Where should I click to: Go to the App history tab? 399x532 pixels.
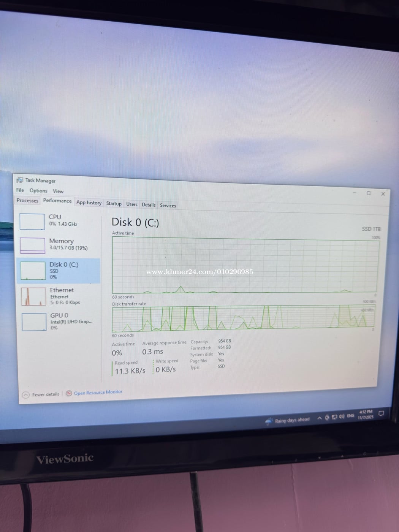click(x=89, y=203)
